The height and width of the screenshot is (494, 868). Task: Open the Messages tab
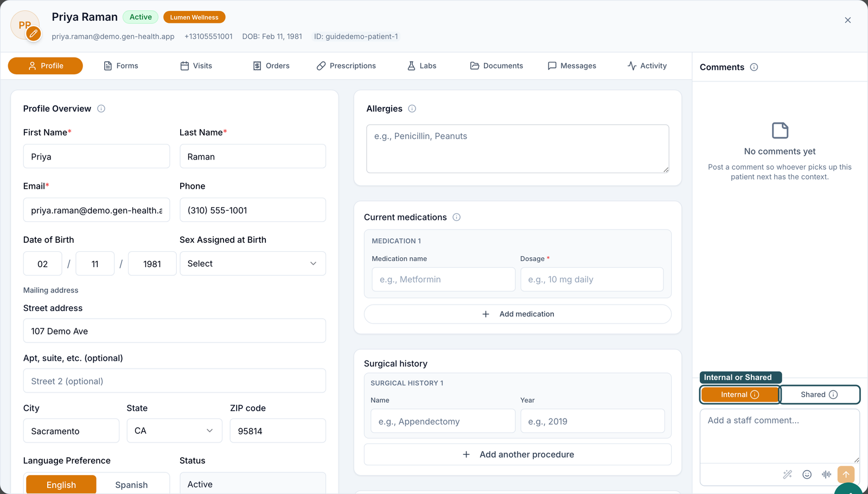click(572, 66)
